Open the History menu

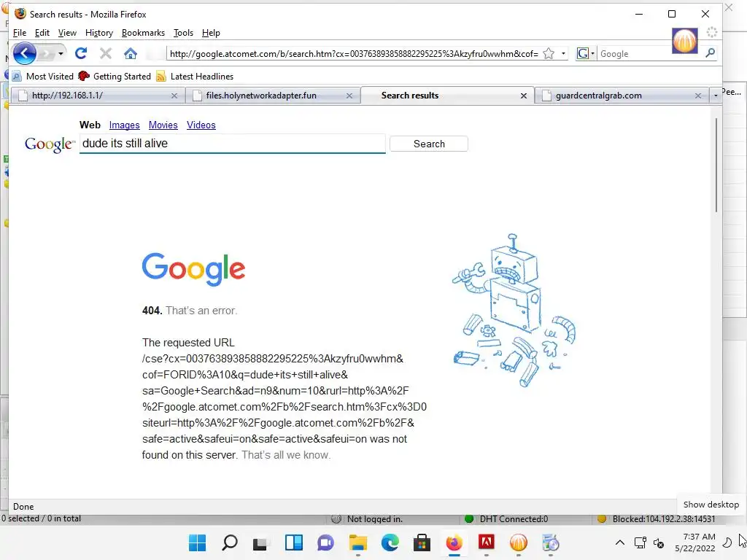[99, 33]
